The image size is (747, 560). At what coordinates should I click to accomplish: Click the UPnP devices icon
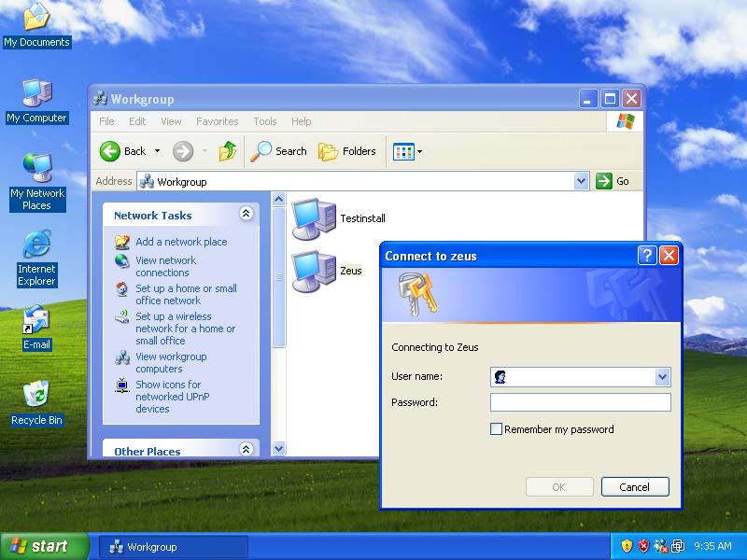point(122,385)
